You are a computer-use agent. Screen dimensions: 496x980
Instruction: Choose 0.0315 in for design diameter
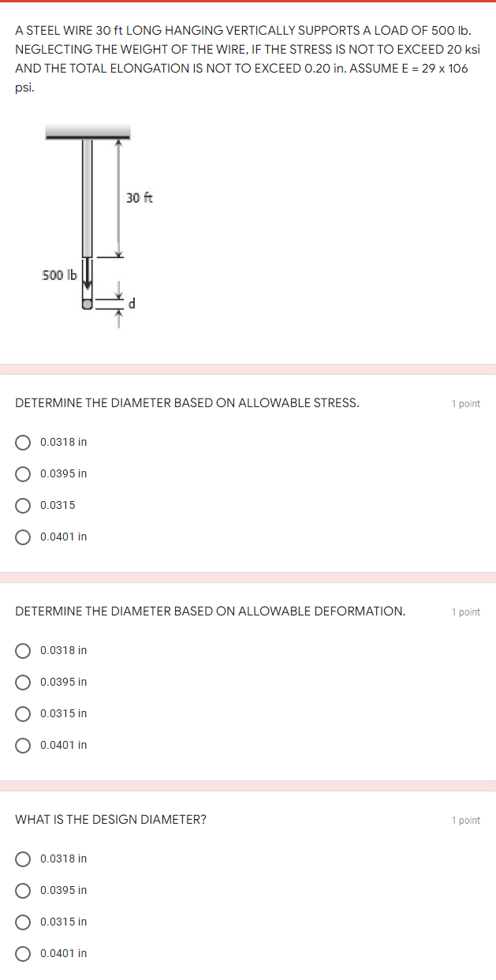pos(23,922)
